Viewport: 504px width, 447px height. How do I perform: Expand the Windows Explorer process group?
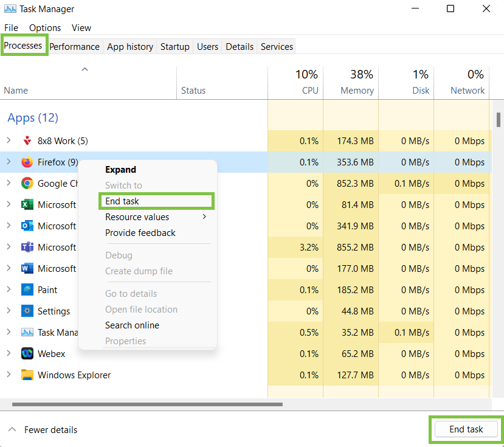click(x=9, y=375)
